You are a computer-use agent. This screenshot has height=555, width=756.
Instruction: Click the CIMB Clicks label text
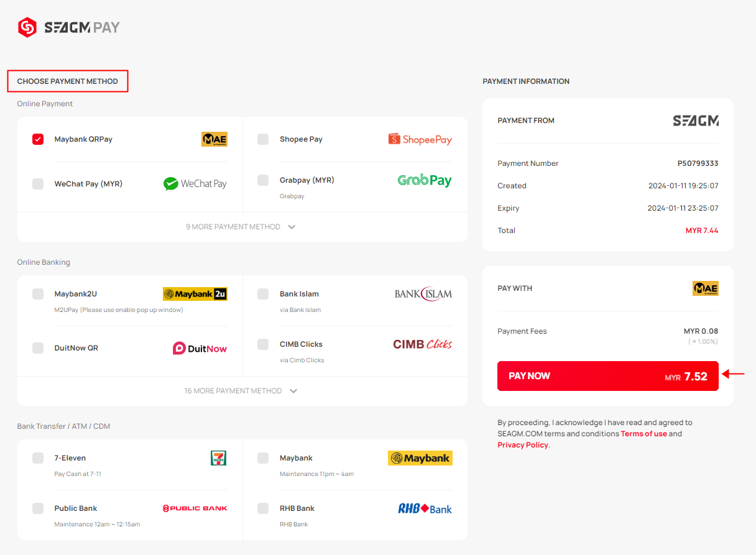point(301,344)
